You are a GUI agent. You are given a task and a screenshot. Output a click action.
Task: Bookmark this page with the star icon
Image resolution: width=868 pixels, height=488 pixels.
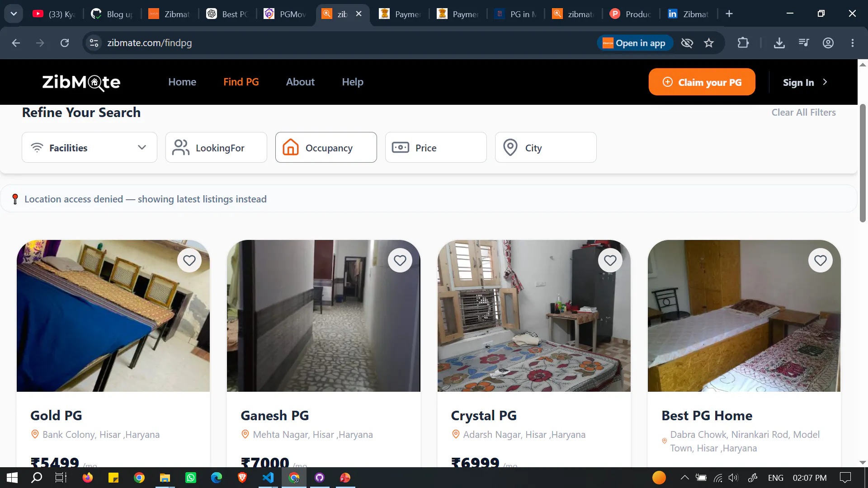coord(709,43)
